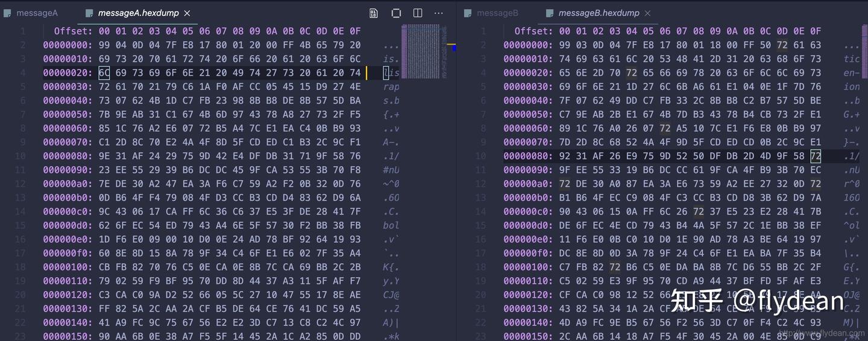868x341 pixels.
Task: Close the messageA.hexdump tab
Action: pos(187,13)
